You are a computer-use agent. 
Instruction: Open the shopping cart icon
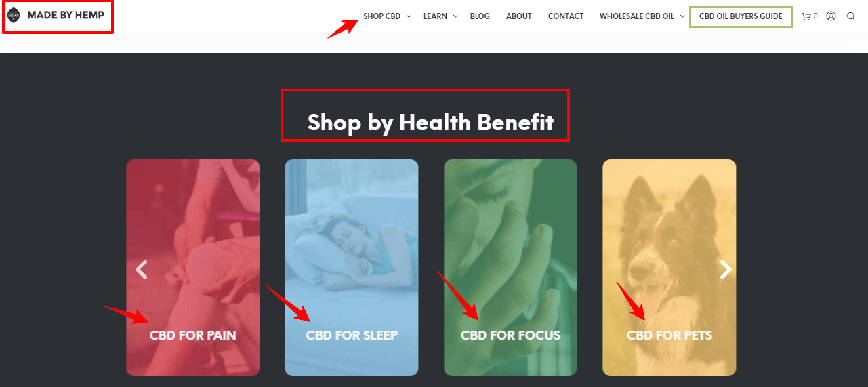click(x=806, y=16)
